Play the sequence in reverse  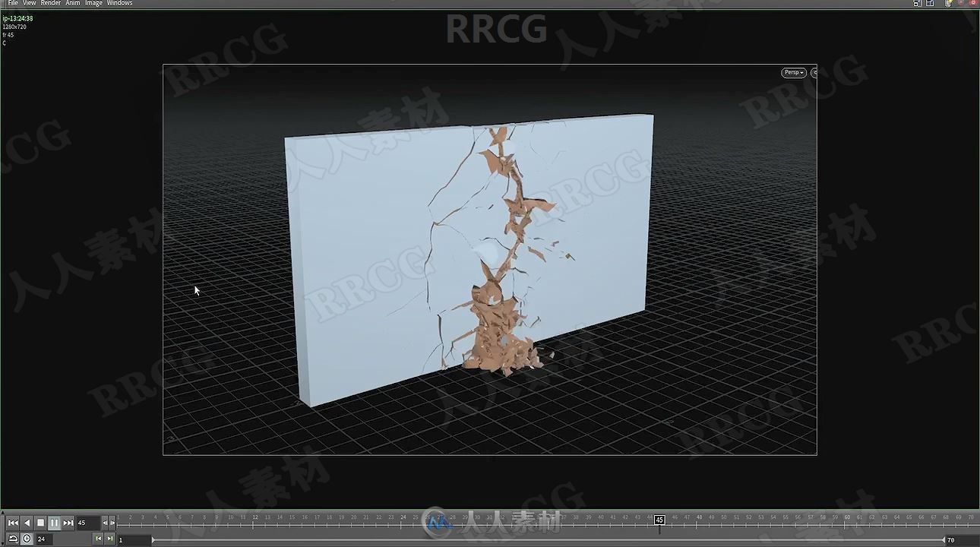pyautogui.click(x=27, y=523)
